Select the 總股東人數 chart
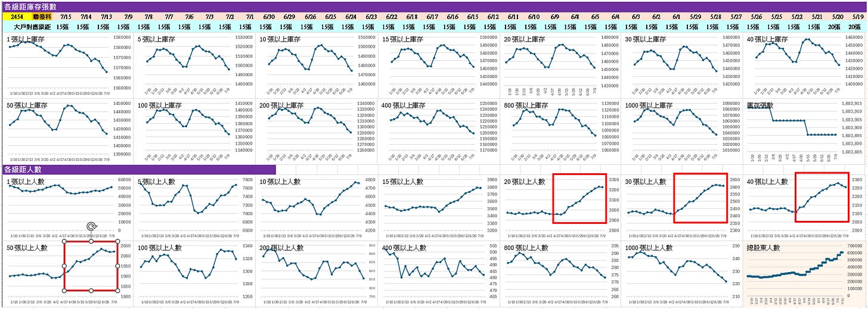Screen dimensions: 868x309 click(804, 273)
